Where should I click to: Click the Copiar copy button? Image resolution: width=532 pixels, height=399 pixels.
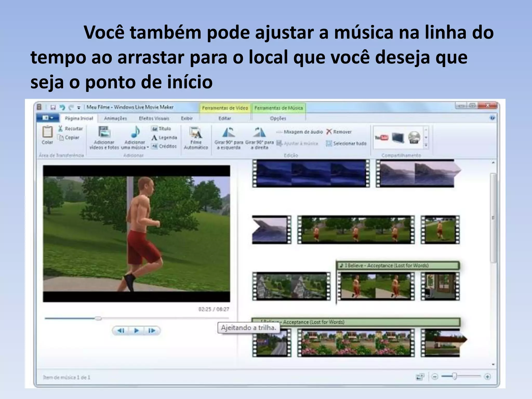tap(69, 137)
